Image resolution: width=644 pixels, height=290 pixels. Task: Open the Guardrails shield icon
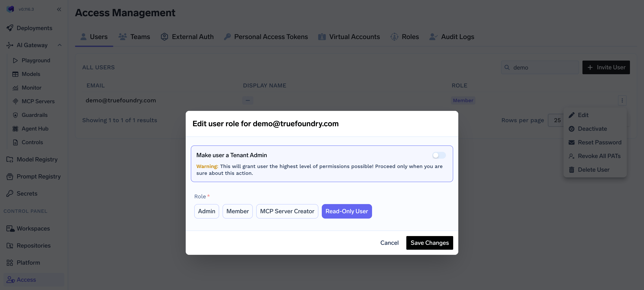(x=16, y=115)
